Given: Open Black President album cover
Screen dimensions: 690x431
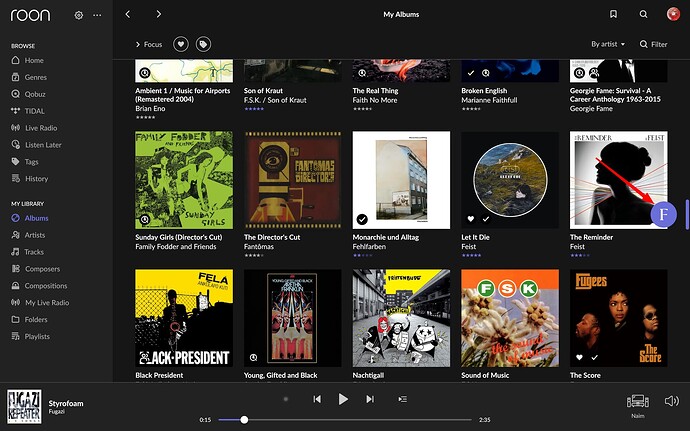Looking at the screenshot, I should point(184,318).
